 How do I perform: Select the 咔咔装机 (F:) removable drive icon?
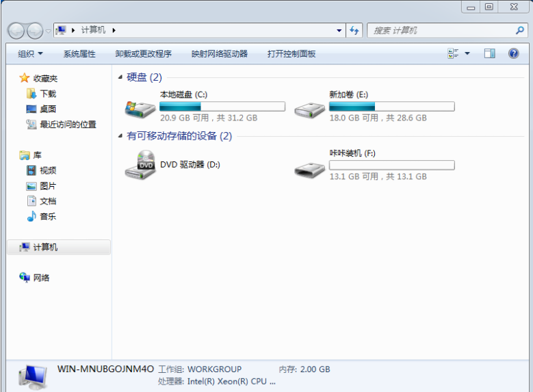(309, 166)
